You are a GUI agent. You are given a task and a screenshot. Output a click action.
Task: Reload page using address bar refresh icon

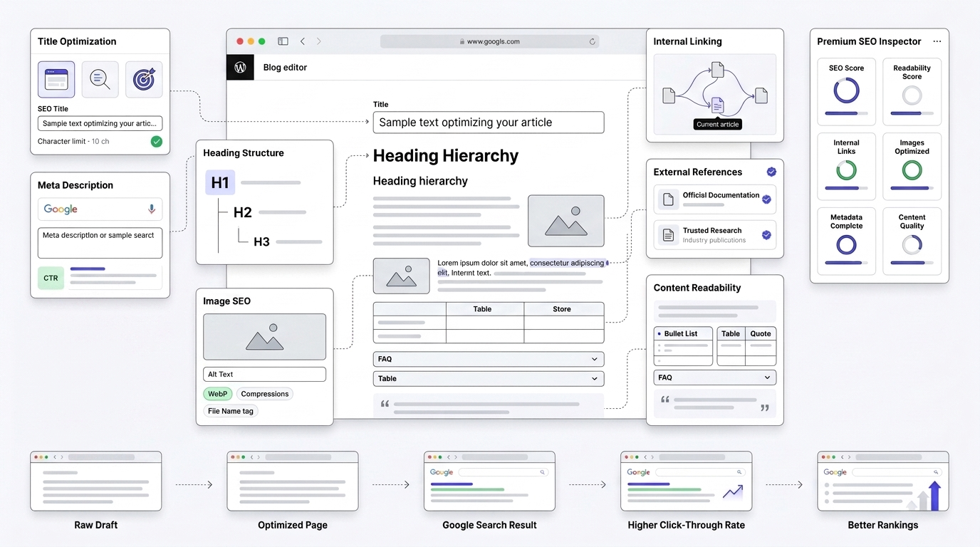click(592, 41)
